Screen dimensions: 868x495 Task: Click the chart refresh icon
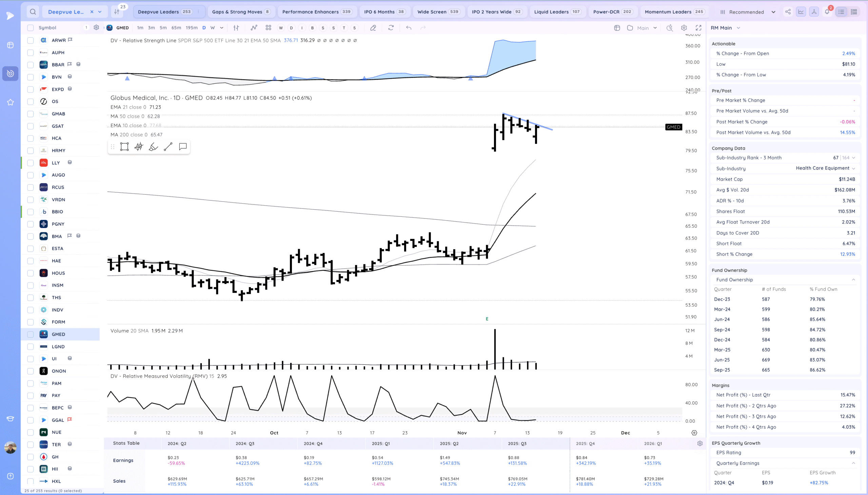pos(391,28)
